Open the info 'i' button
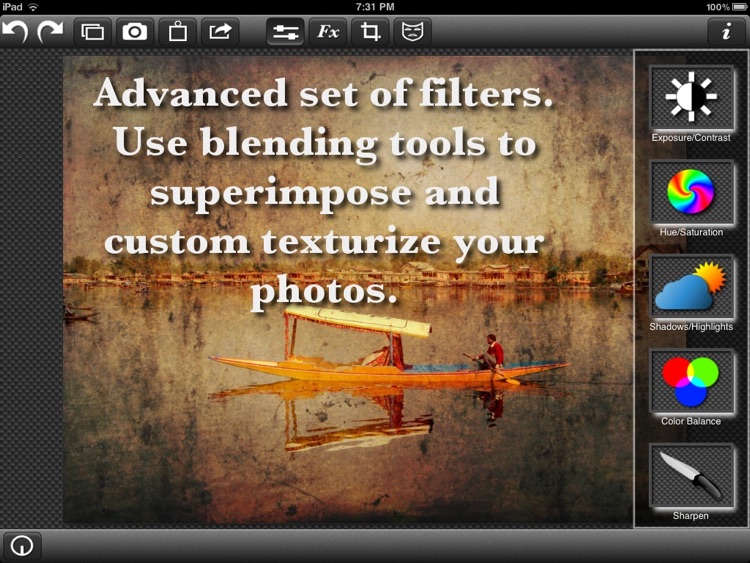Image resolution: width=750 pixels, height=563 pixels. [x=727, y=32]
